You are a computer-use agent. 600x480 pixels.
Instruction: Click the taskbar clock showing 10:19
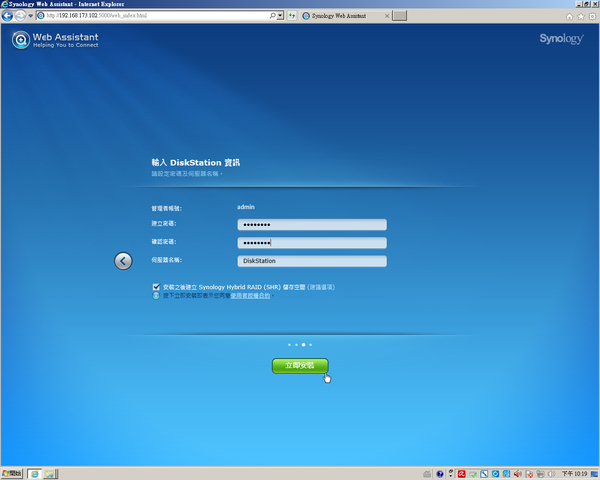coord(574,474)
